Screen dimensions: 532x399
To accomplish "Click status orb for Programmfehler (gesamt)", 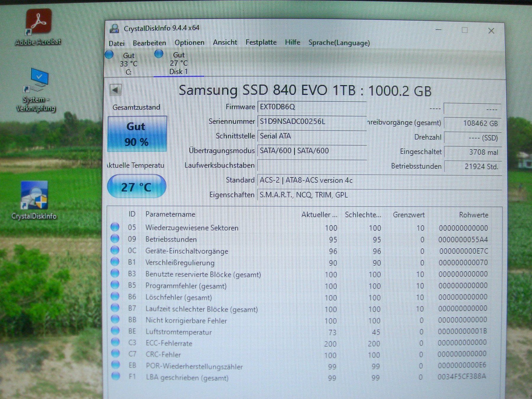I will (115, 285).
